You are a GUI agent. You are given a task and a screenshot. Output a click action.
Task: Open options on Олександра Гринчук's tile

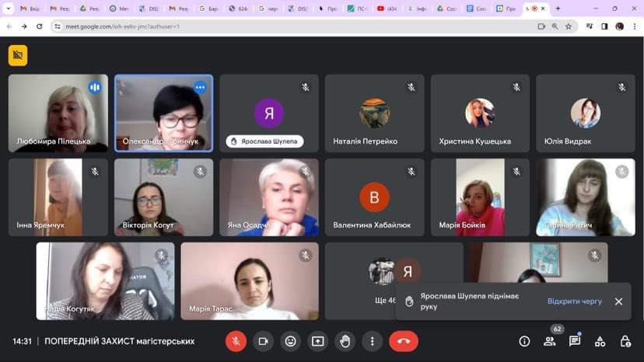[x=200, y=87]
